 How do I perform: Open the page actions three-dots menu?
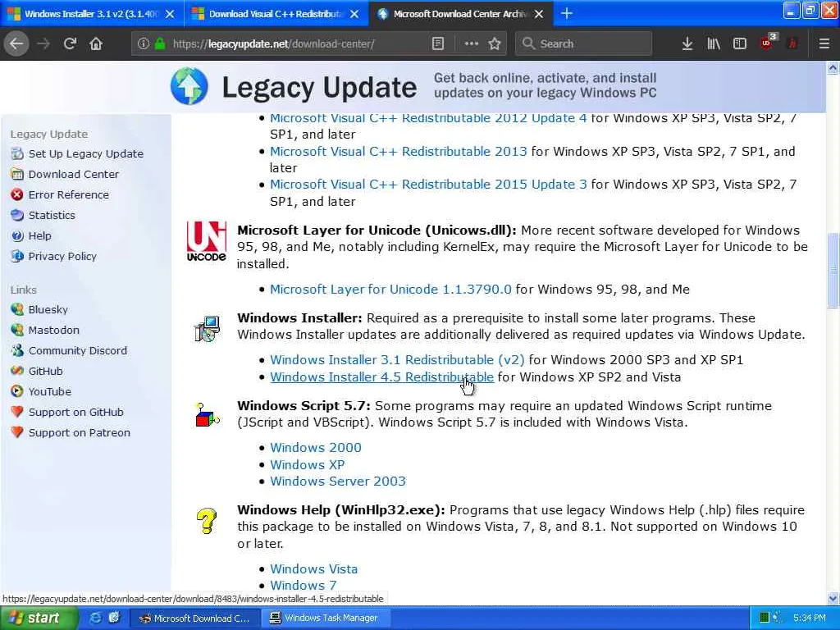pyautogui.click(x=471, y=43)
